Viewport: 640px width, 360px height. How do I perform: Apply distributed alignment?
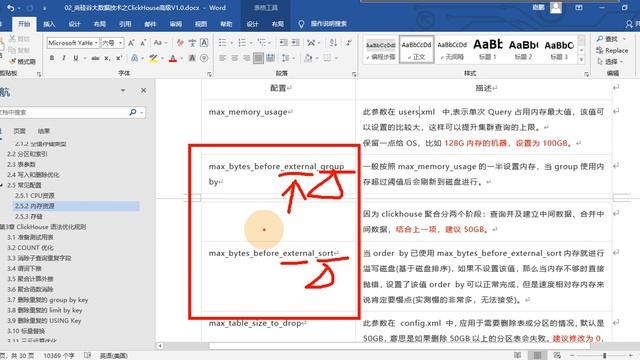tap(270, 58)
